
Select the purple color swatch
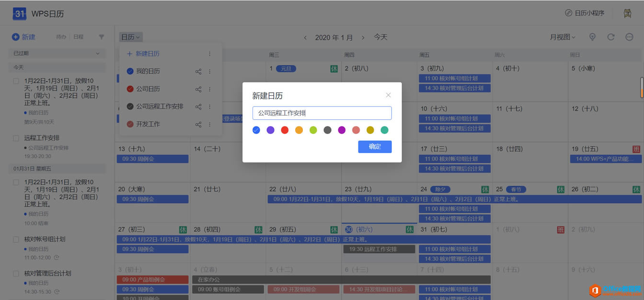[x=270, y=130]
